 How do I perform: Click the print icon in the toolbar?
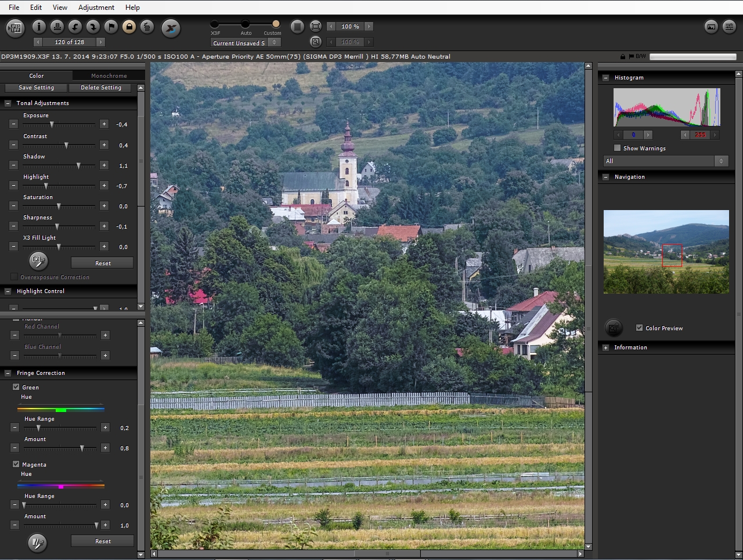pos(57,27)
